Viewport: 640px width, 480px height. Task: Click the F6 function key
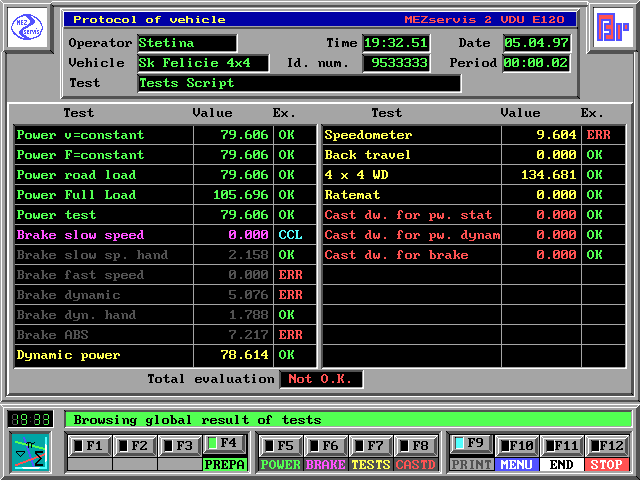[x=326, y=446]
